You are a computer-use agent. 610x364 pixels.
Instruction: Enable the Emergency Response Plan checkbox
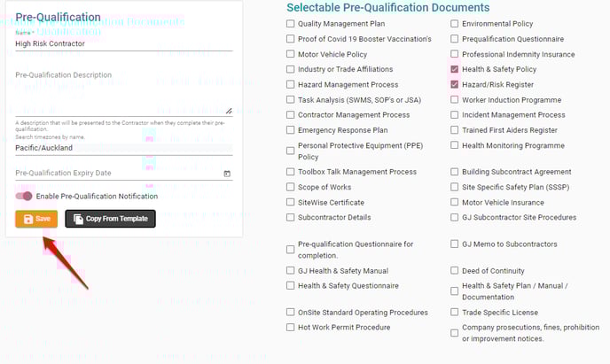[x=290, y=130]
